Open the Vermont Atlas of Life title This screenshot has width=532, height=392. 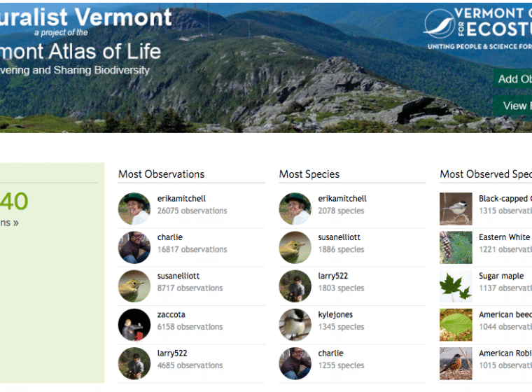point(80,51)
